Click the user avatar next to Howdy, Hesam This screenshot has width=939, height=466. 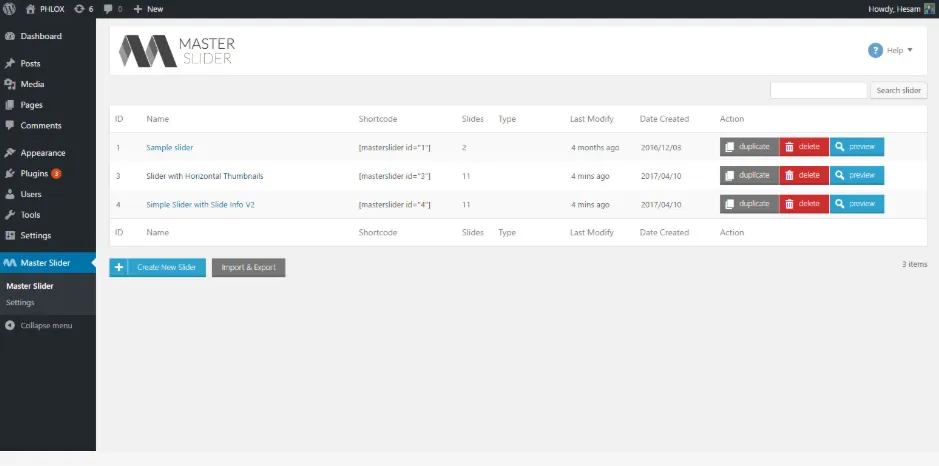click(x=929, y=9)
